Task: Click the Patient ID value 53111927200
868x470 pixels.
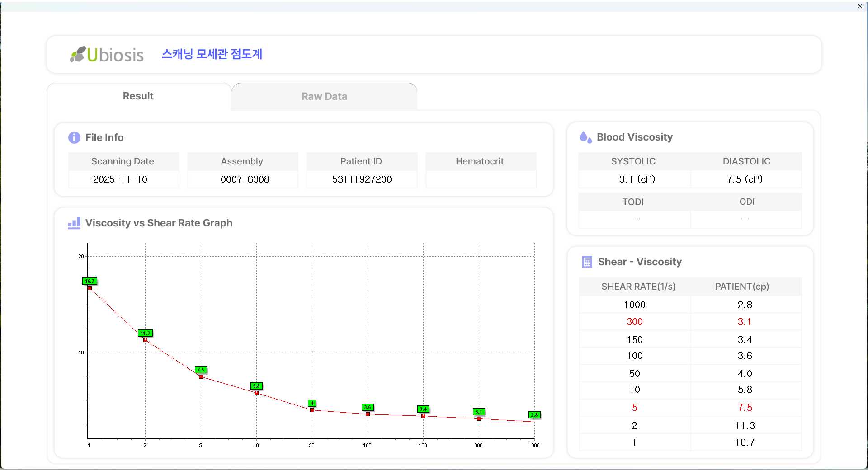Action: click(362, 179)
